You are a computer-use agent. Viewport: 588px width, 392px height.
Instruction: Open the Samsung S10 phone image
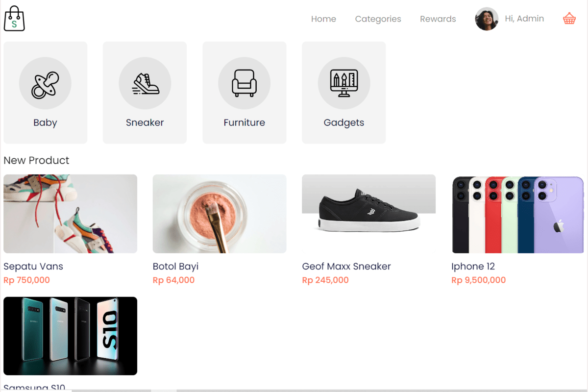[x=70, y=336]
